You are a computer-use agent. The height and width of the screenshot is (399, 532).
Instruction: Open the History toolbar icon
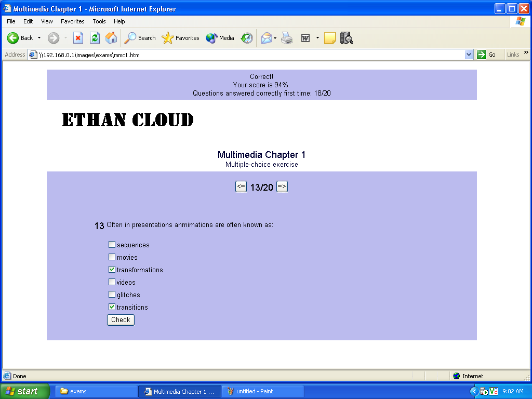(247, 38)
